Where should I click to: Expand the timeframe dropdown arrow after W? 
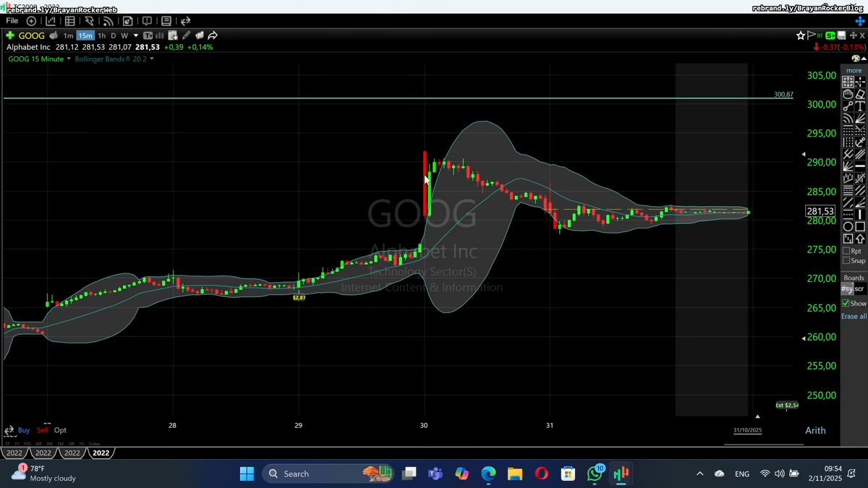pyautogui.click(x=136, y=35)
